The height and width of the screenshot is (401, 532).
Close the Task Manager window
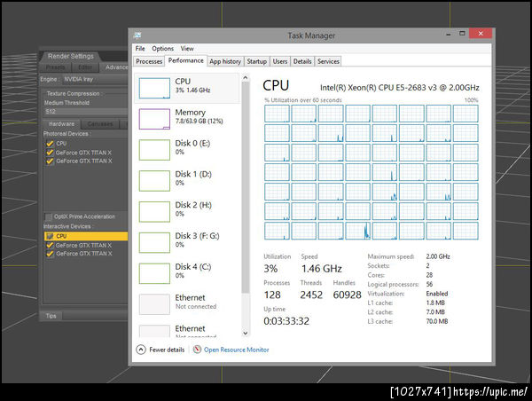(x=481, y=34)
